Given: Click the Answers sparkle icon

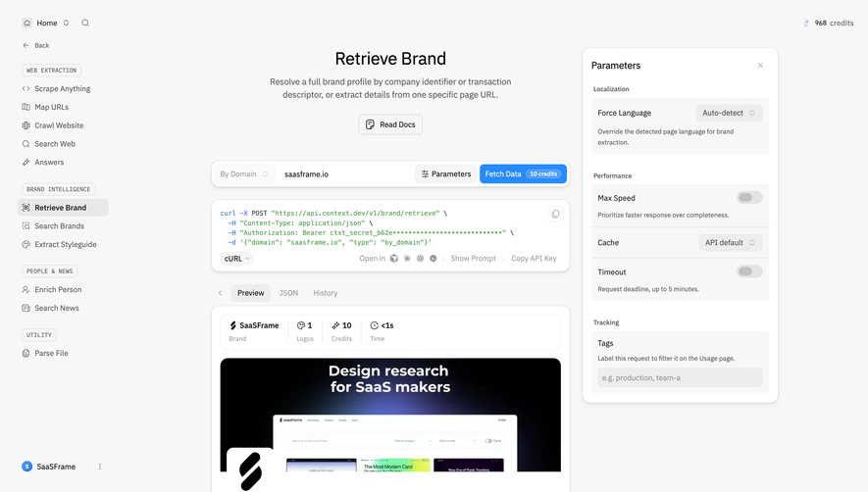Looking at the screenshot, I should click(26, 162).
